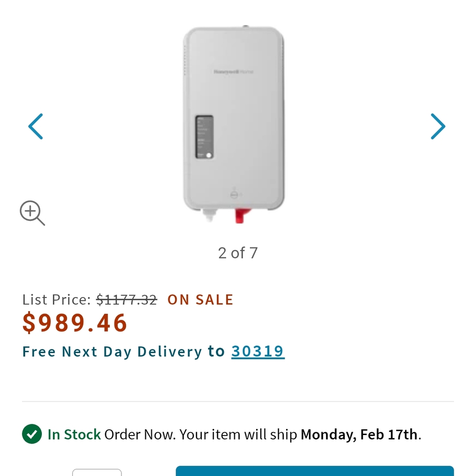Click the ON SALE label
476x476 pixels.
pyautogui.click(x=200, y=299)
